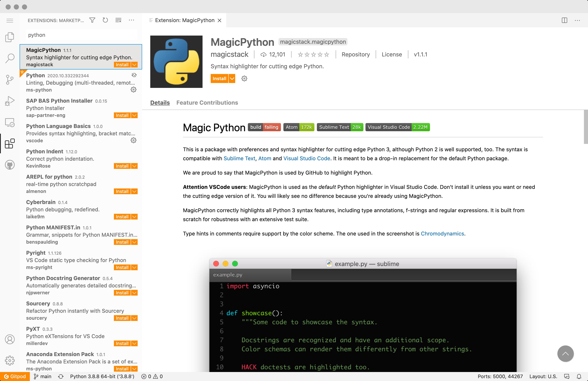This screenshot has width=588, height=381.
Task: Open the Explorer view in activity bar
Action: pos(10,37)
